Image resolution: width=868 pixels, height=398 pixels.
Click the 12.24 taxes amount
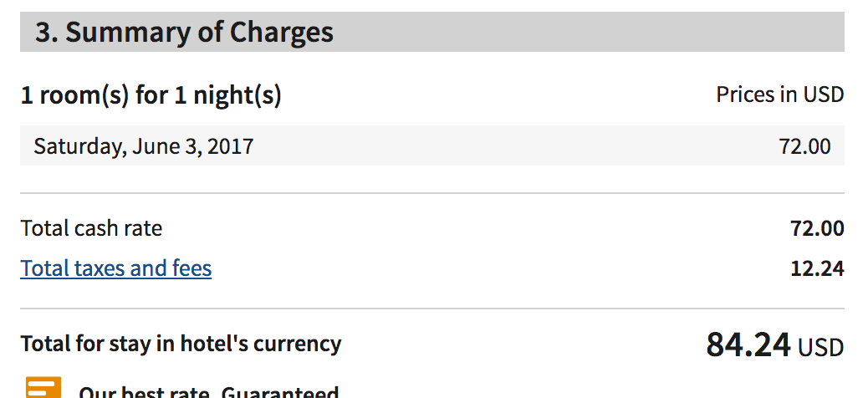[817, 269]
